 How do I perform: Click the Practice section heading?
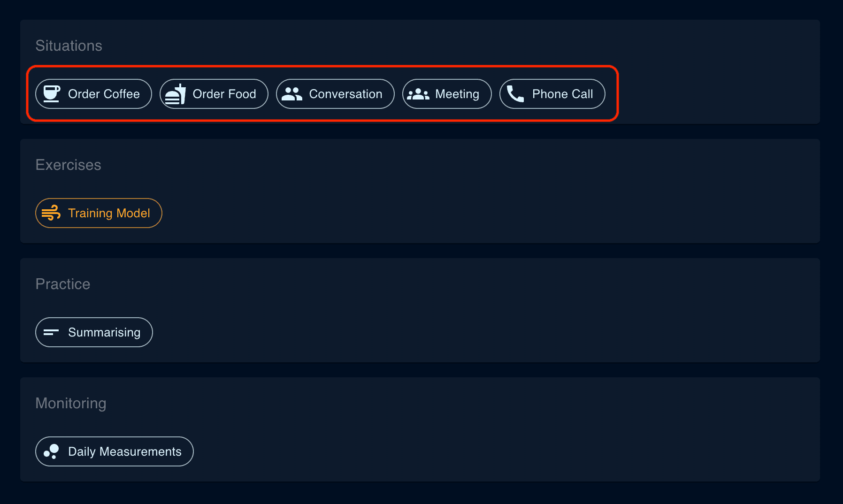63,284
